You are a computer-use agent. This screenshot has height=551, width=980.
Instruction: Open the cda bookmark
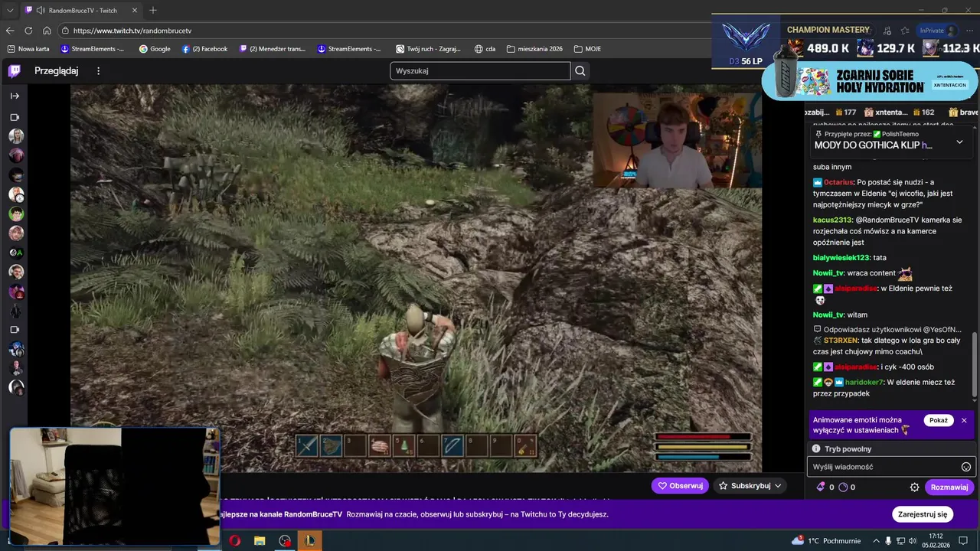485,49
